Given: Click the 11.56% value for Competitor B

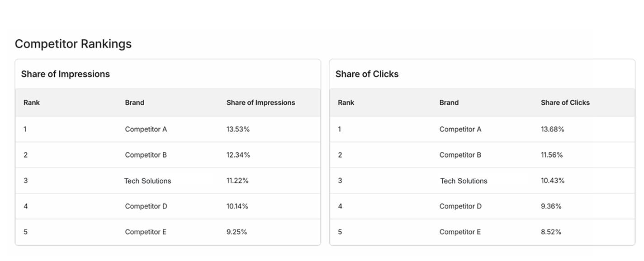Looking at the screenshot, I should [x=552, y=155].
